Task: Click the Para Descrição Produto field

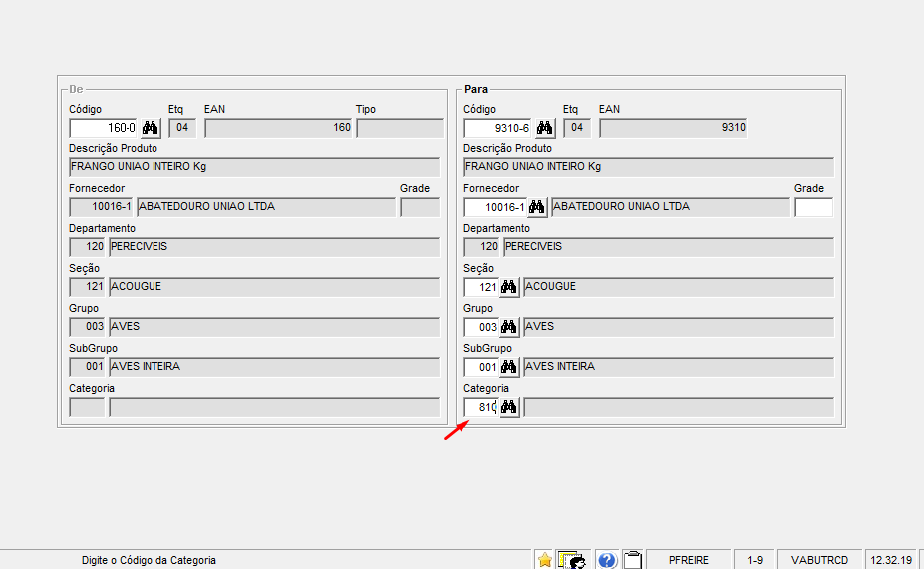Action: click(x=649, y=167)
